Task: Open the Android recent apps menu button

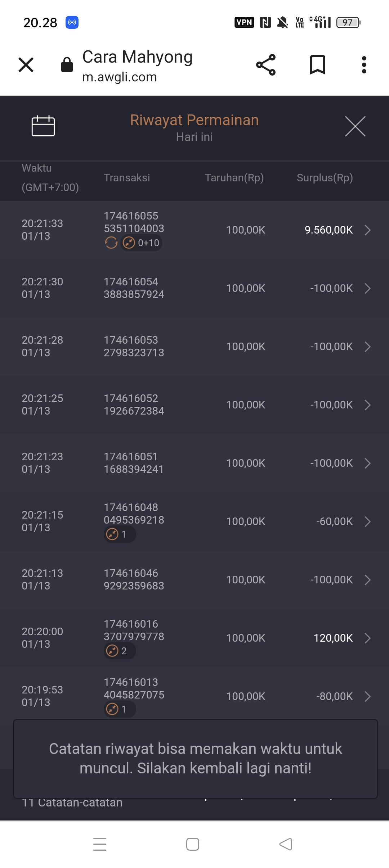Action: pos(100,844)
